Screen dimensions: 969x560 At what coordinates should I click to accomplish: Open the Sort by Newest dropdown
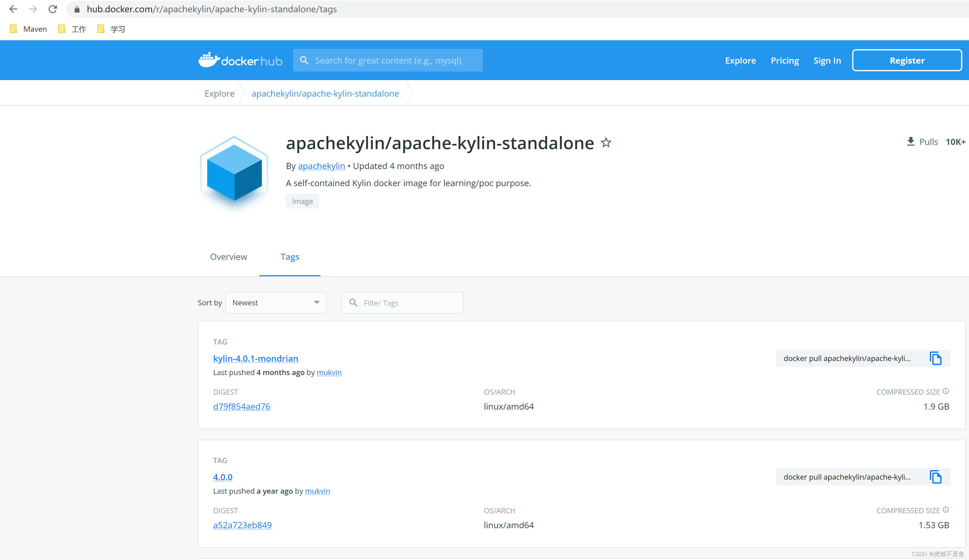[x=276, y=303]
